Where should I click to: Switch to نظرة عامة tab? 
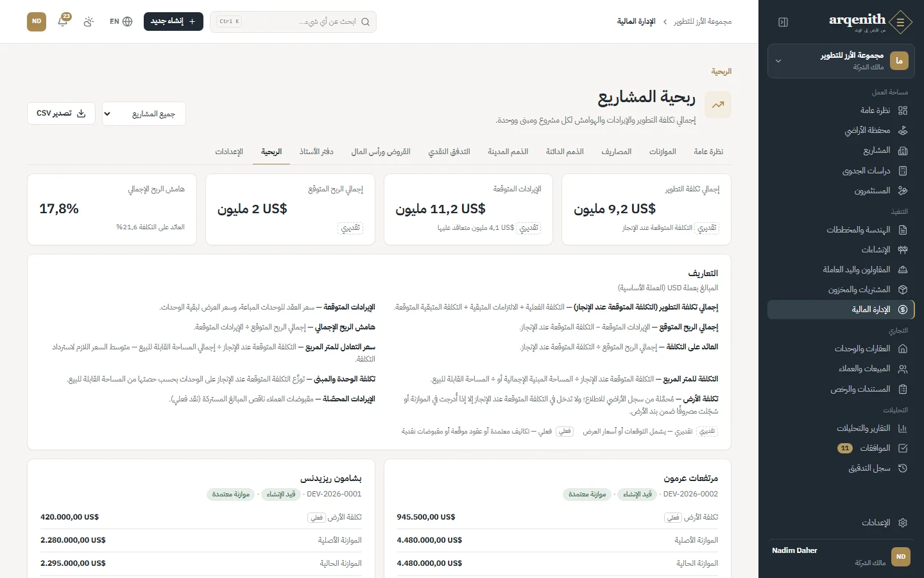click(708, 152)
